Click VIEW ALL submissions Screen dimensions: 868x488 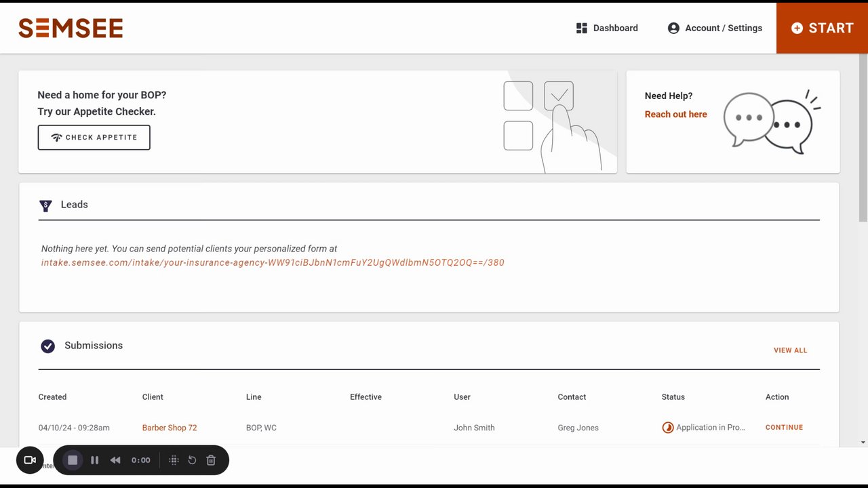tap(790, 350)
